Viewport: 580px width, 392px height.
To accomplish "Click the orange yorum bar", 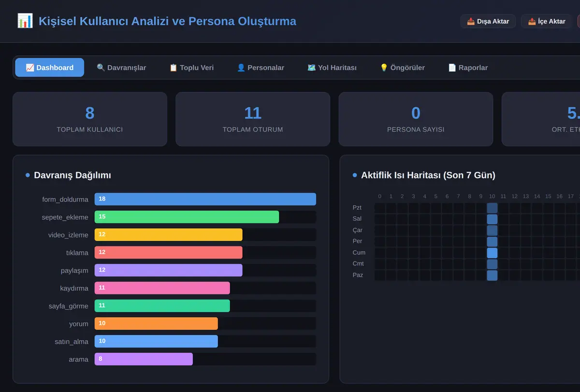I will (156, 323).
